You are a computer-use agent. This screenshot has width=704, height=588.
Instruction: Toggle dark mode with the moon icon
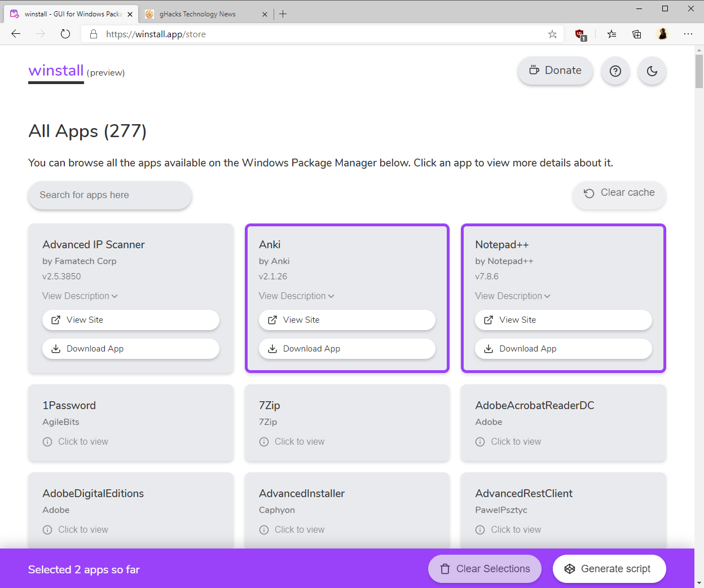click(x=652, y=71)
